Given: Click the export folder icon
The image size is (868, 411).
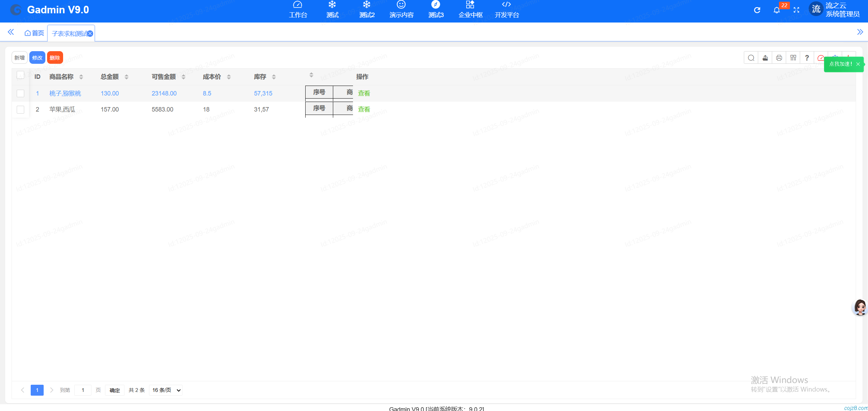Looking at the screenshot, I should pyautogui.click(x=765, y=58).
